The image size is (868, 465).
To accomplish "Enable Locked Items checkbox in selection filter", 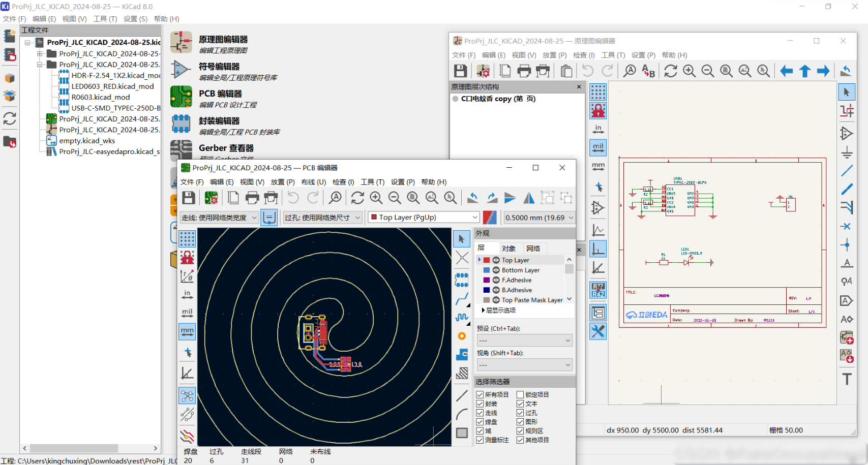I will (x=520, y=394).
